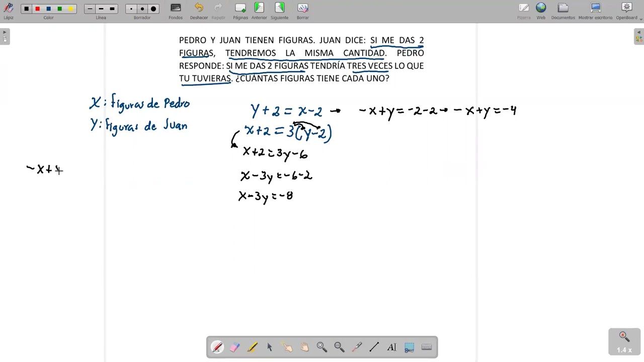This screenshot has width=644, height=362.
Task: Clear the page with Borrar
Action: tap(303, 11)
